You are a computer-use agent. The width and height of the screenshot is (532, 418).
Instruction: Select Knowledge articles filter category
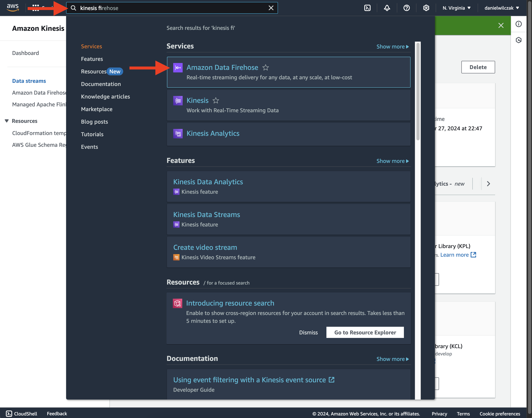(105, 97)
